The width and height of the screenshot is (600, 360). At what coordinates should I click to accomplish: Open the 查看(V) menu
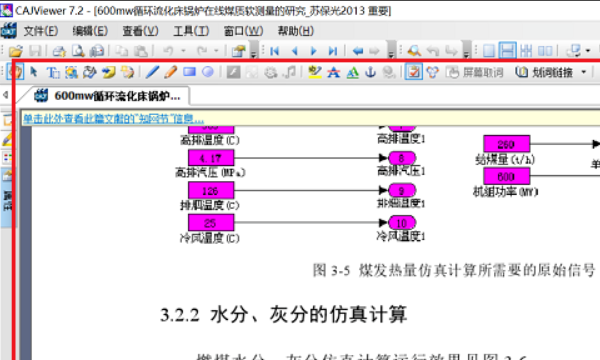pyautogui.click(x=140, y=31)
